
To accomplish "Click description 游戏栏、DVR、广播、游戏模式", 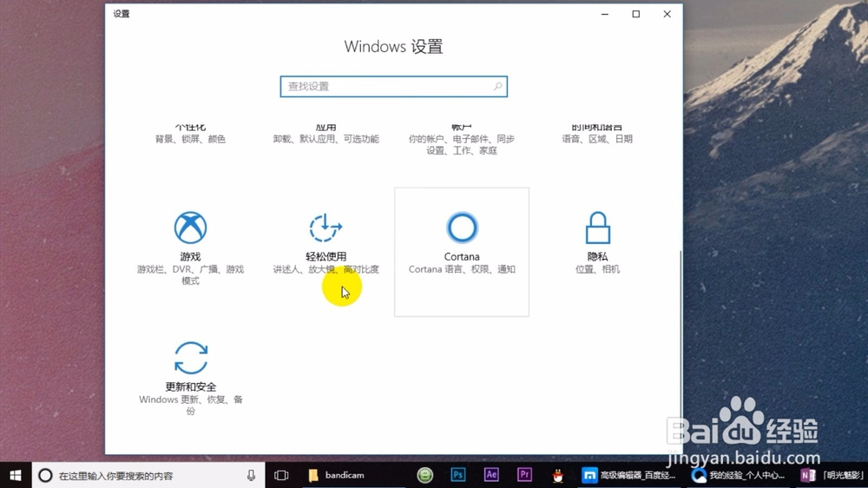I will [190, 274].
